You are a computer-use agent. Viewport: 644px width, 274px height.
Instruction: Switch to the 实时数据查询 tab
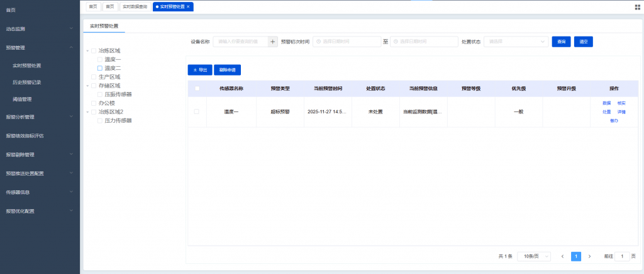point(135,6)
